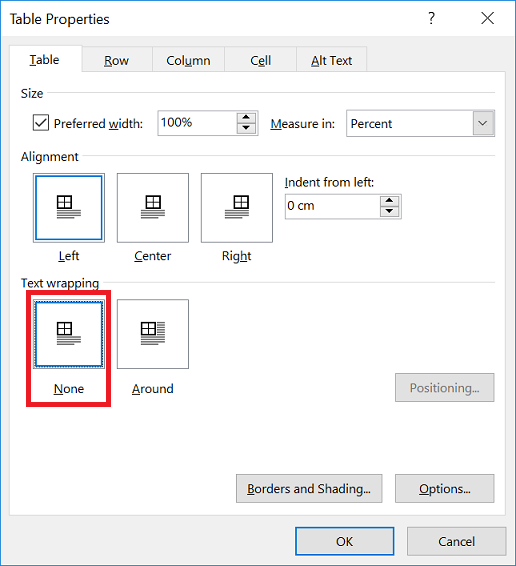The image size is (516, 566).
Task: Toggle the Preferred width checkbox
Action: [41, 123]
